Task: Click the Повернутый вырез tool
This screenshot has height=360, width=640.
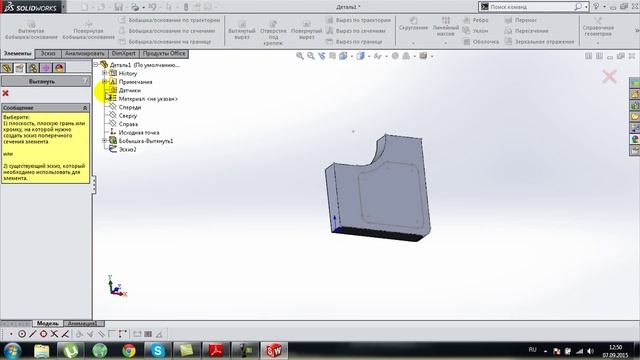Action: click(307, 30)
